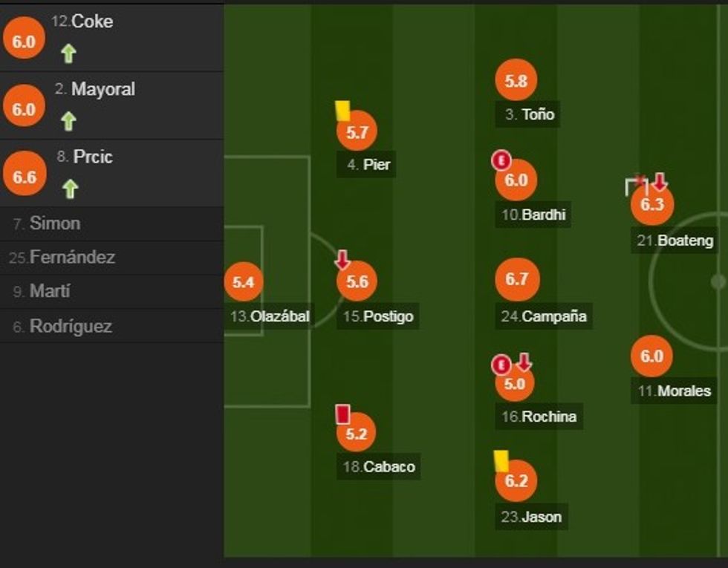Screen dimensions: 728x568
Task: Click Toño's 5.8 rating circle
Action: [516, 82]
